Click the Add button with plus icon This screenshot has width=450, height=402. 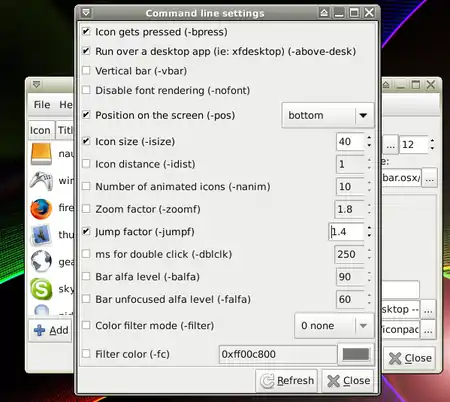click(x=51, y=330)
